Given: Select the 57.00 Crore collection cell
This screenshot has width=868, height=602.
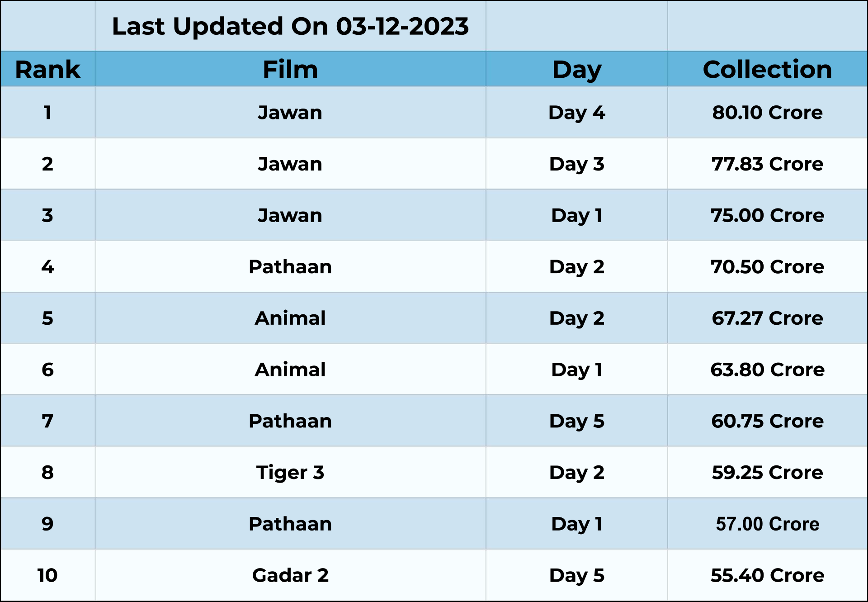Looking at the screenshot, I should pyautogui.click(x=767, y=524).
